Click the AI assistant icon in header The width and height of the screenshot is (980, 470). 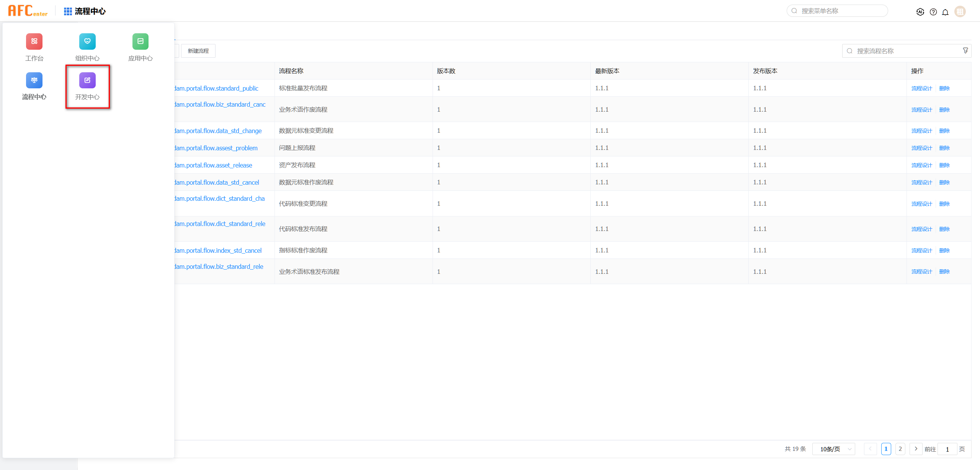pos(920,12)
